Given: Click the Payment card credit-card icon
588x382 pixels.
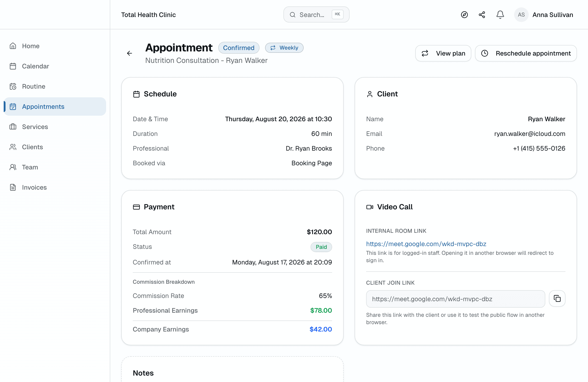Looking at the screenshot, I should pyautogui.click(x=136, y=207).
